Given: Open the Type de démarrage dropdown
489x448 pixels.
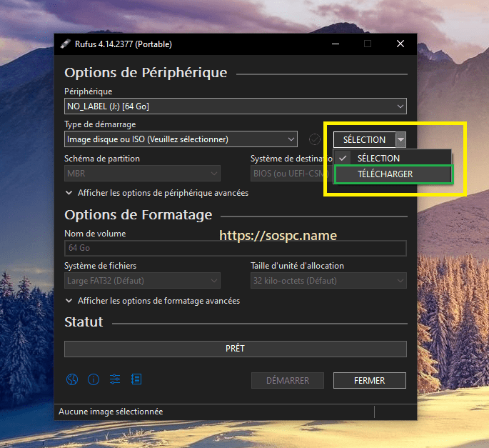Looking at the screenshot, I should pyautogui.click(x=181, y=139).
